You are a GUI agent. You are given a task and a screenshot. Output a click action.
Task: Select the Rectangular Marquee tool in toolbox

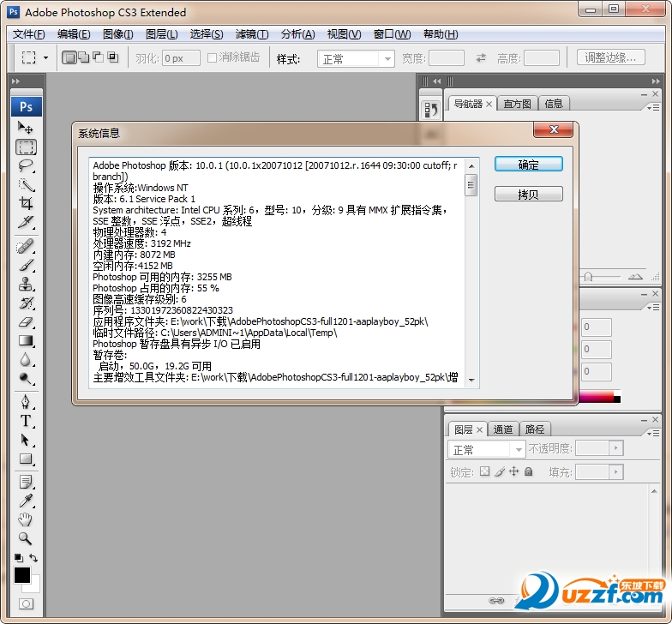click(x=26, y=147)
